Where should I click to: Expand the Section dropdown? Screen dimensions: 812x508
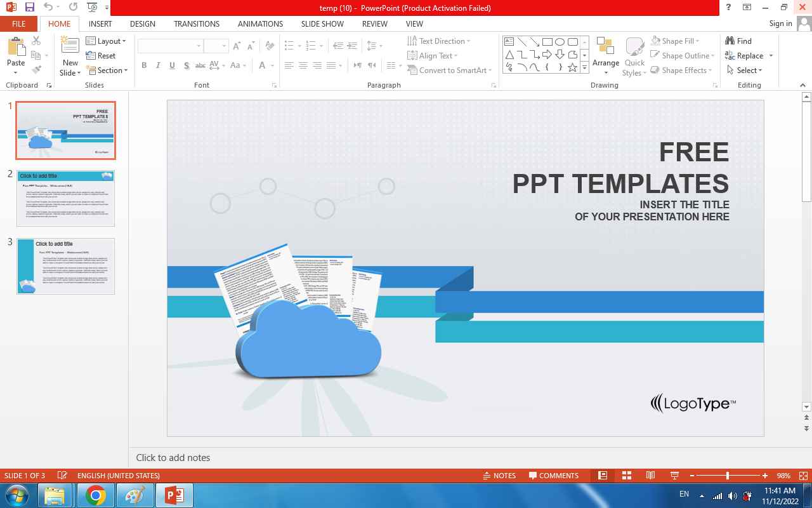click(x=112, y=70)
